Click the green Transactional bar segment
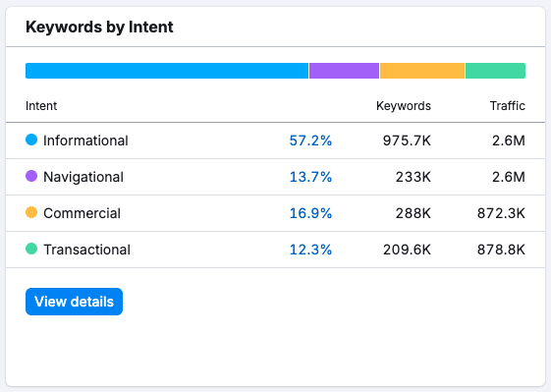The image size is (551, 392). point(495,71)
